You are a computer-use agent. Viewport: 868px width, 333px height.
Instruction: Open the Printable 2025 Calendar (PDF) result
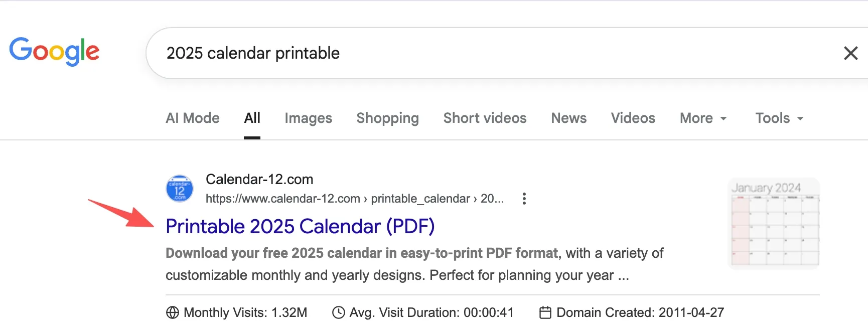(x=300, y=226)
